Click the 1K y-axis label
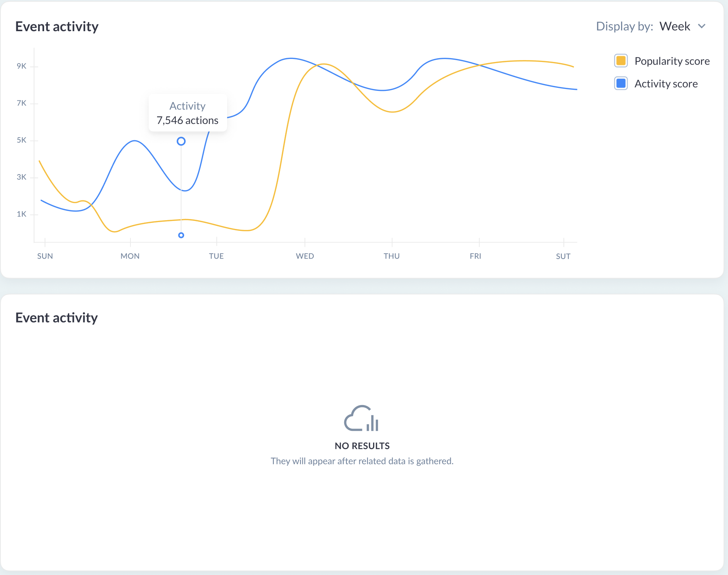 (x=22, y=214)
